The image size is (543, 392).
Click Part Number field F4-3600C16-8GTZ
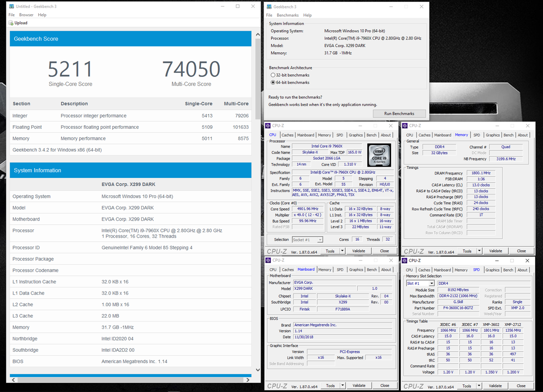(x=458, y=308)
